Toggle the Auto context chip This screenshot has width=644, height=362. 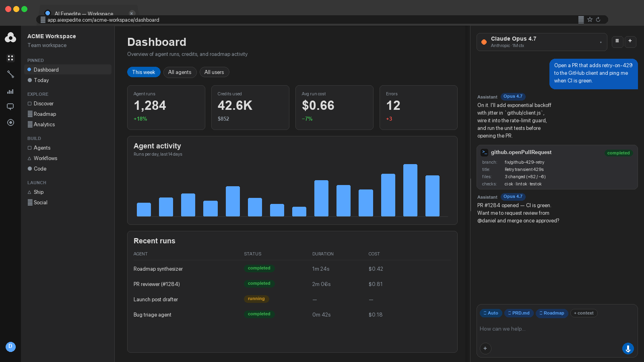[x=491, y=313]
